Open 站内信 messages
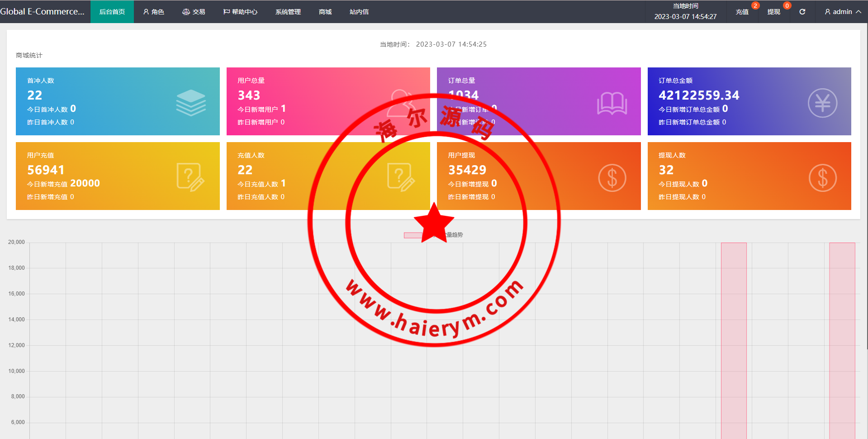 click(359, 12)
